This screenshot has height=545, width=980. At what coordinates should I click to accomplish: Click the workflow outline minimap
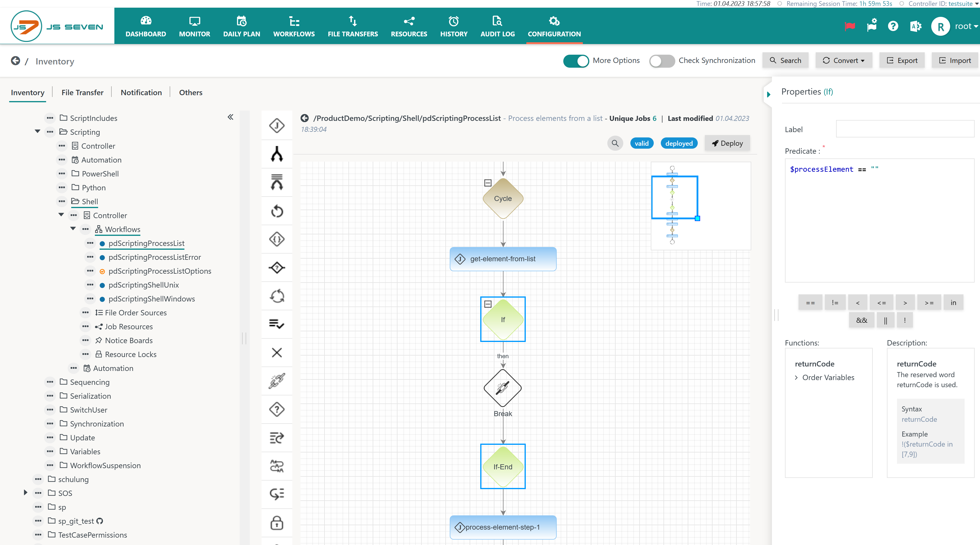[701, 206]
